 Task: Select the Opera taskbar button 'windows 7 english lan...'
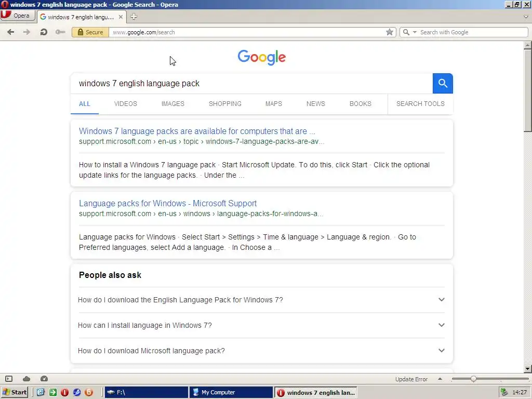coord(316,393)
